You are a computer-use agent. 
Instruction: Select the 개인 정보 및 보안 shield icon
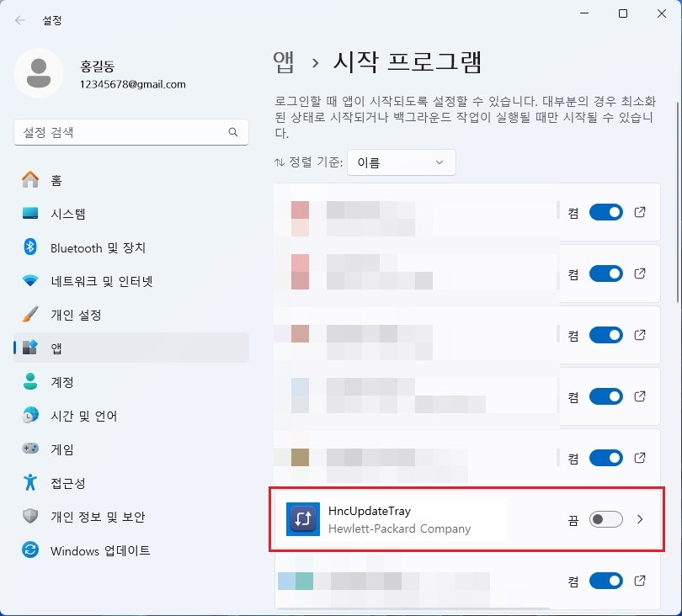point(30,517)
